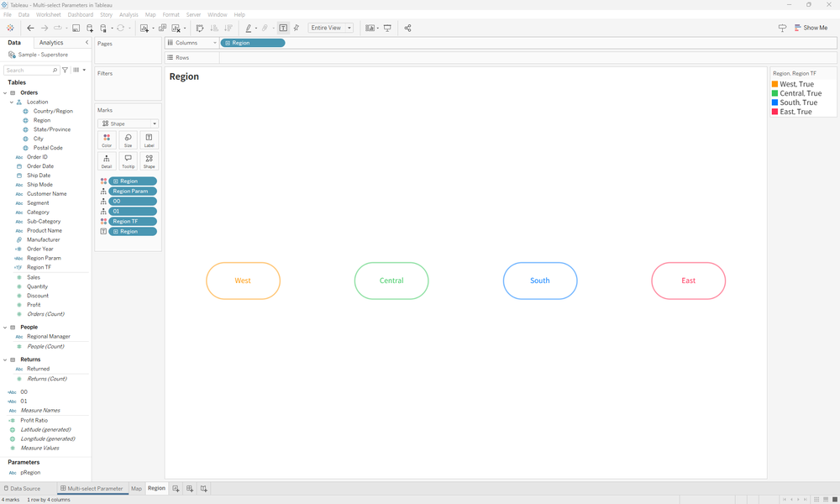This screenshot has height=504, width=840.
Task: Toggle Presentation Mode from the toolbar
Action: click(x=387, y=28)
